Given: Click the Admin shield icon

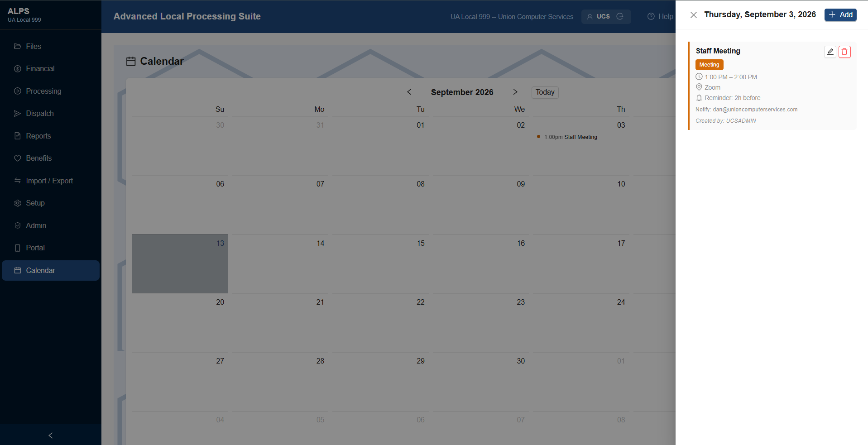Looking at the screenshot, I should [18, 225].
